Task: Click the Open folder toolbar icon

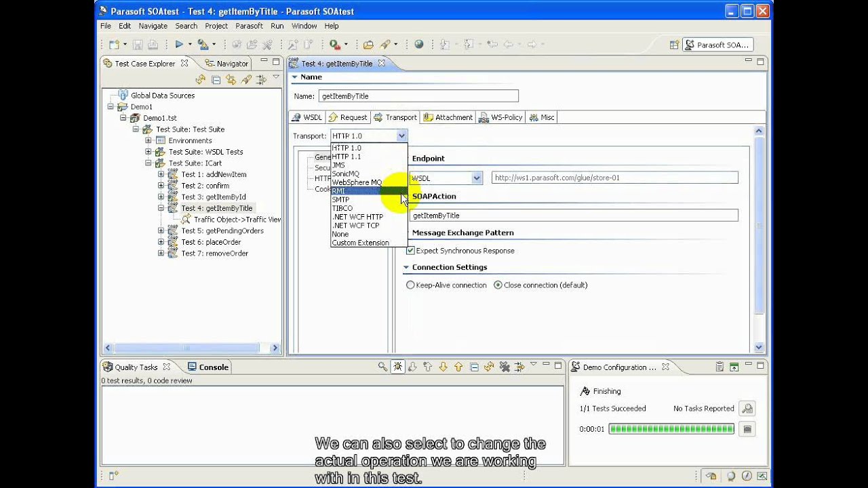Action: (x=368, y=45)
